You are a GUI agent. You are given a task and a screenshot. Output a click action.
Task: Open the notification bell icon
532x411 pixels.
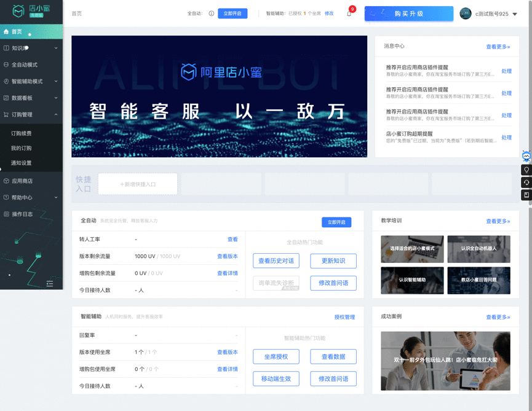[349, 14]
